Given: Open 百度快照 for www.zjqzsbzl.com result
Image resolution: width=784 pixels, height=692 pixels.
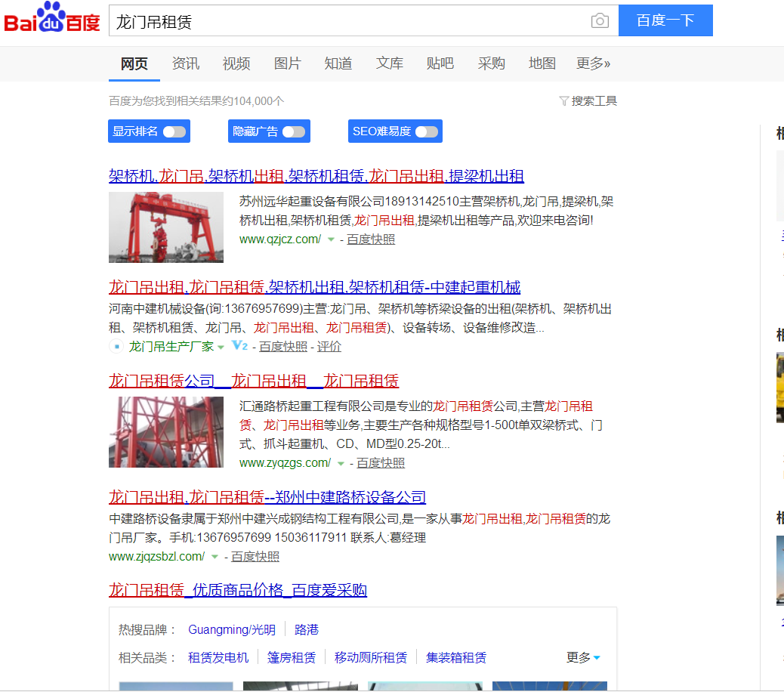Looking at the screenshot, I should tap(255, 557).
